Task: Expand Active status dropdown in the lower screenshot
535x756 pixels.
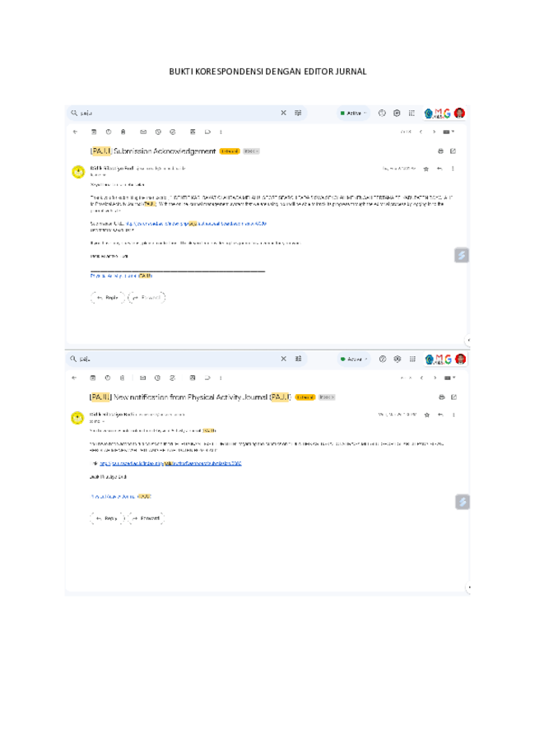Action: [354, 359]
